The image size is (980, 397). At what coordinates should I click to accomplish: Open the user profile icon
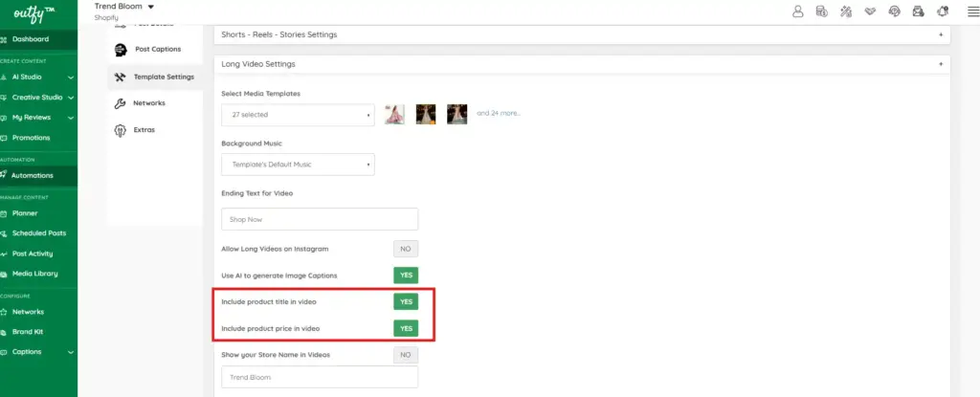pyautogui.click(x=797, y=11)
